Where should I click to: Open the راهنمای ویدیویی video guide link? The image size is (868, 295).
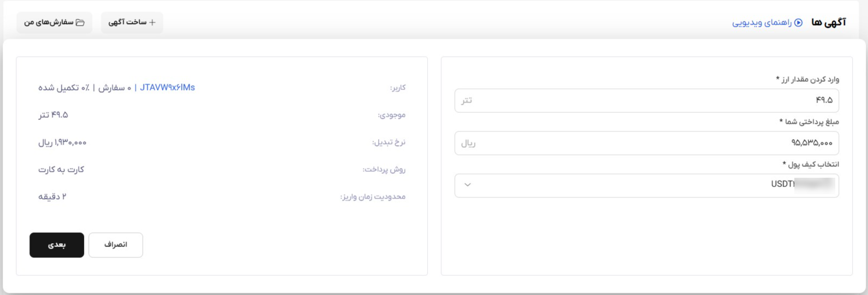pos(768,23)
